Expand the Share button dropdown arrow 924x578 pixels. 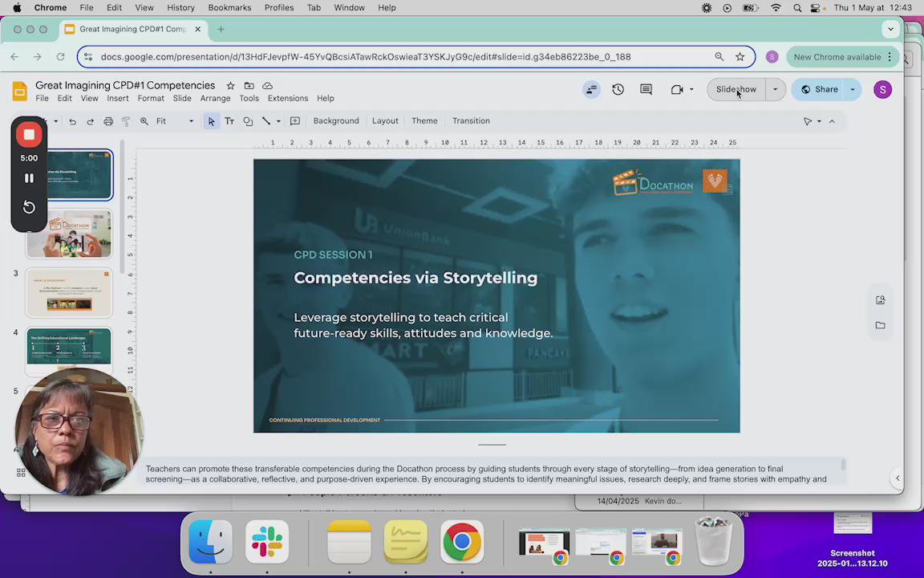853,89
